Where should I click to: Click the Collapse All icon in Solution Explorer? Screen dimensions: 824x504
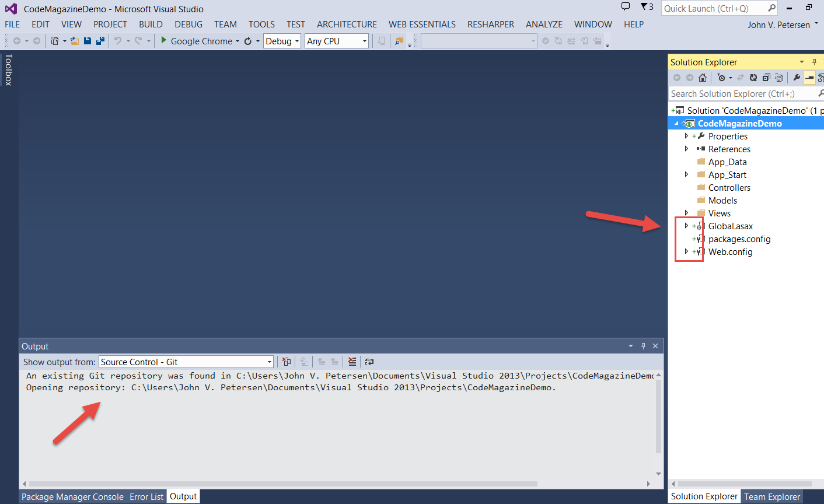[x=766, y=78]
